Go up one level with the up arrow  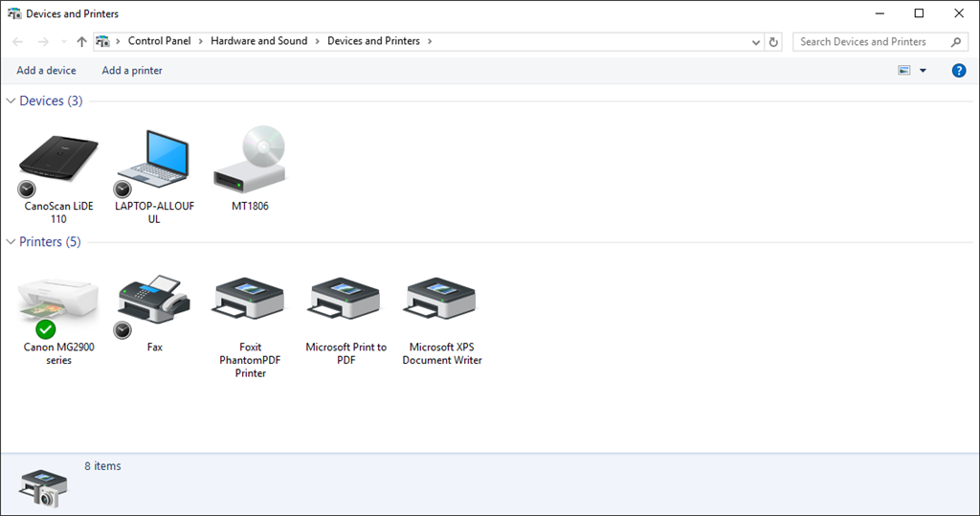pos(81,42)
